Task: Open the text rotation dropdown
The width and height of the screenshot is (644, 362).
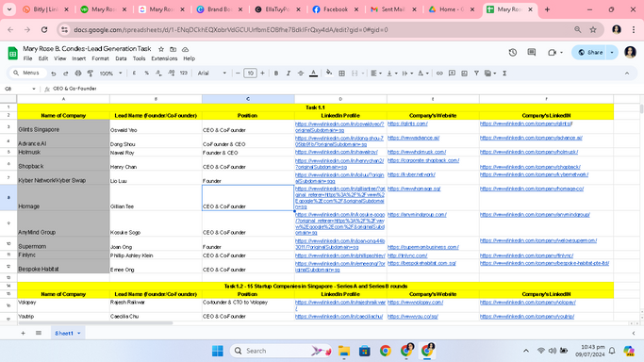Action: pyautogui.click(x=423, y=73)
